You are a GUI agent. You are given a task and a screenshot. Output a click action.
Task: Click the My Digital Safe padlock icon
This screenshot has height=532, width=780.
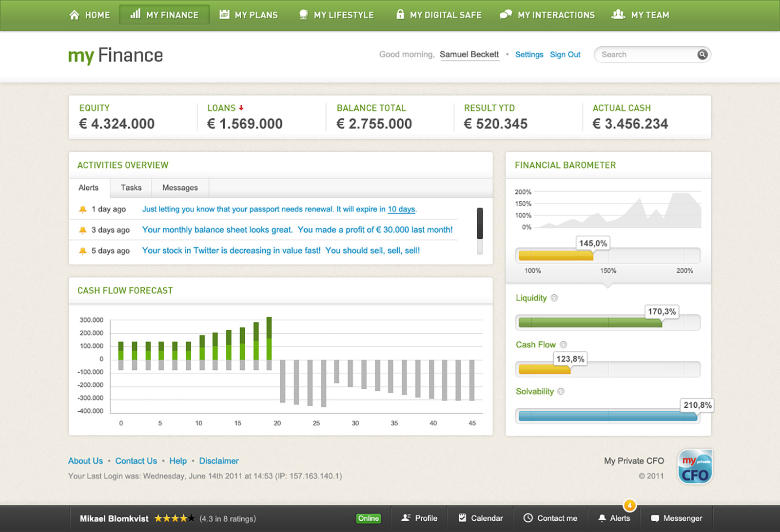[x=400, y=14]
